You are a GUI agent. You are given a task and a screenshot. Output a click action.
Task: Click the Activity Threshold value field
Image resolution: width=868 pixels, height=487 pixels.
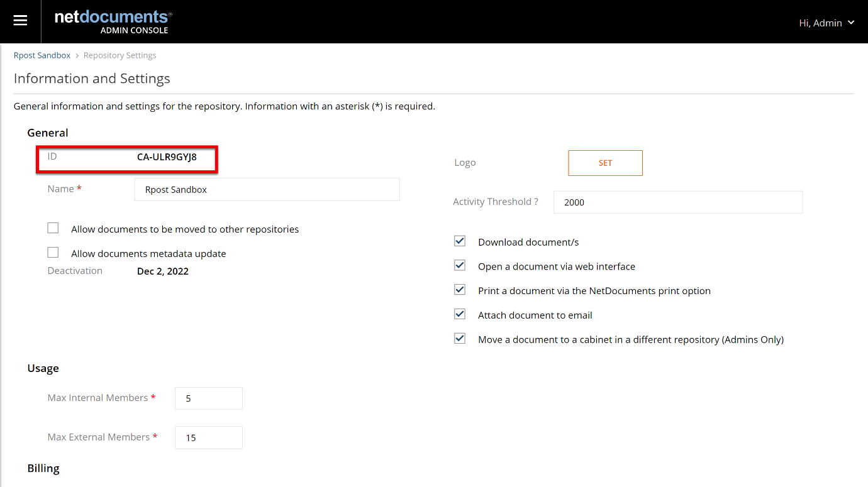click(x=677, y=202)
